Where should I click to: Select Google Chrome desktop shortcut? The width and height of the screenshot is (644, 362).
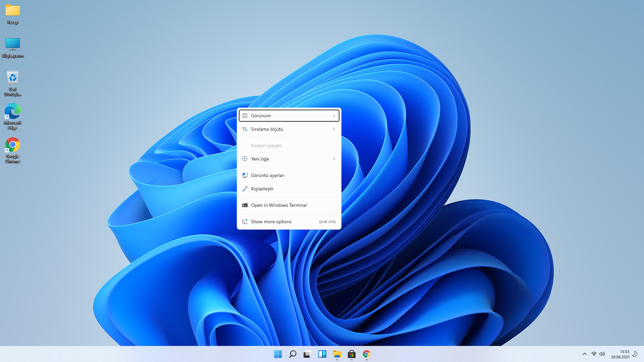[13, 145]
